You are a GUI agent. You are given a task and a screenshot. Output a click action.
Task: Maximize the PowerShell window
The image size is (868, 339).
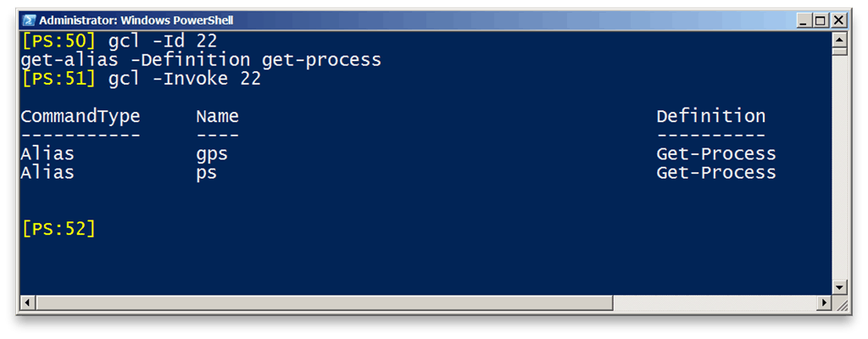pos(821,21)
